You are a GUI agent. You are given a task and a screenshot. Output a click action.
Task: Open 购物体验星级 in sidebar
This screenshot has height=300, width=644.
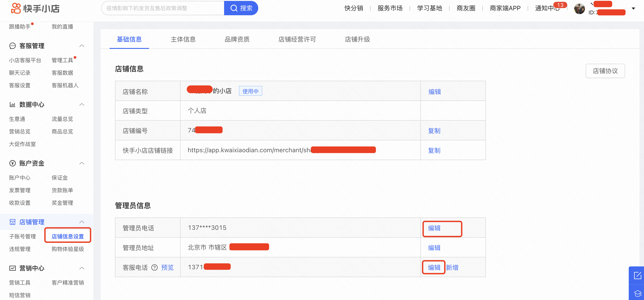click(68, 249)
